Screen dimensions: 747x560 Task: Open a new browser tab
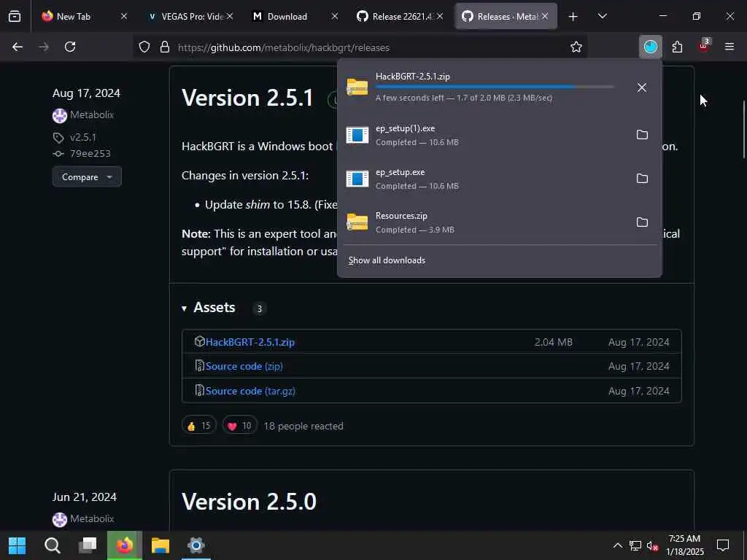click(573, 17)
